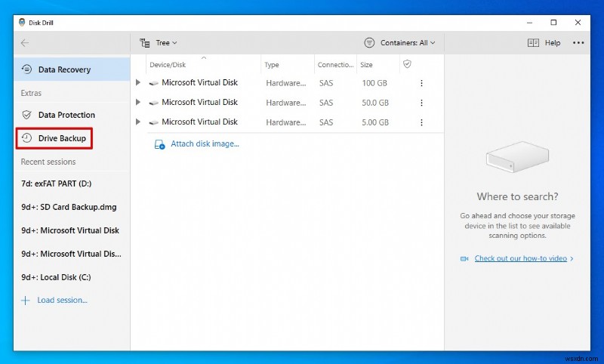Maximize the Disk Drill window
This screenshot has width=604, height=364.
[x=553, y=23]
